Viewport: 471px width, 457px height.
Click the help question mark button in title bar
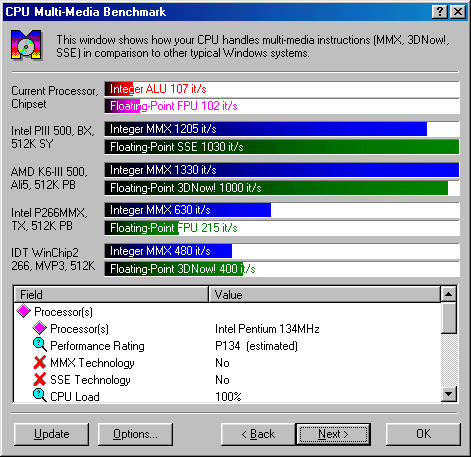(x=440, y=12)
